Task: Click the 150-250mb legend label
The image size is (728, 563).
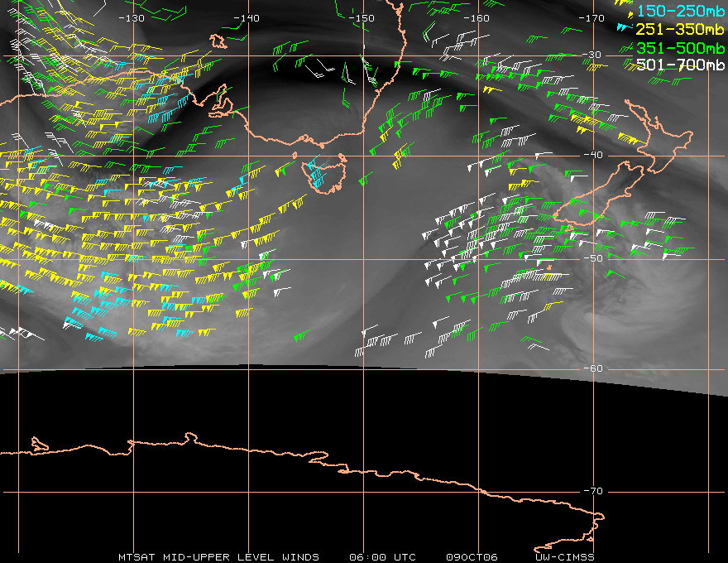Action: coord(681,11)
